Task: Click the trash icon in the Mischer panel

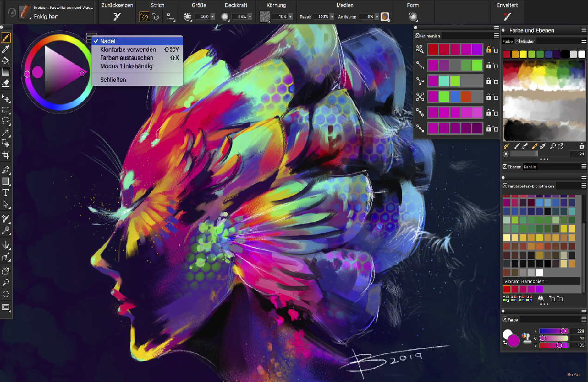Action: [582, 146]
